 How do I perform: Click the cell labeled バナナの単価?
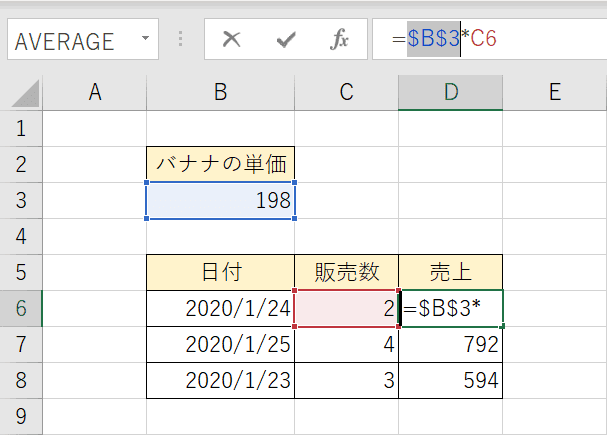click(221, 164)
